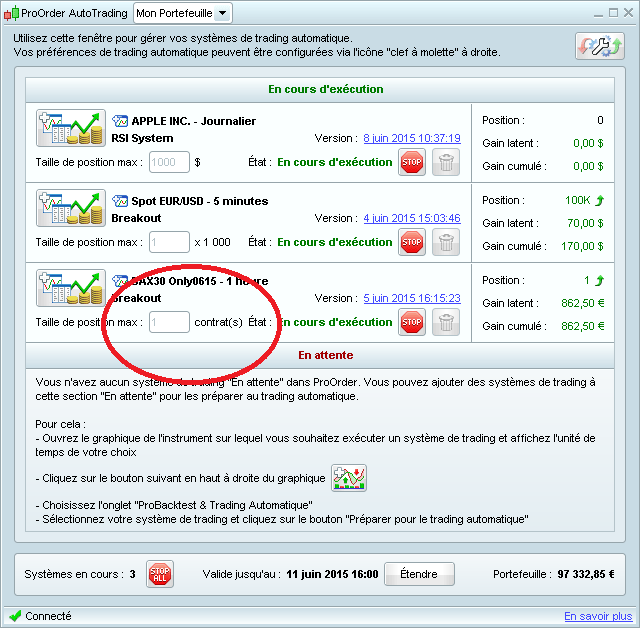This screenshot has height=628, width=640.
Task: Click Gain latent value 70,00 $
Action: pos(585,223)
